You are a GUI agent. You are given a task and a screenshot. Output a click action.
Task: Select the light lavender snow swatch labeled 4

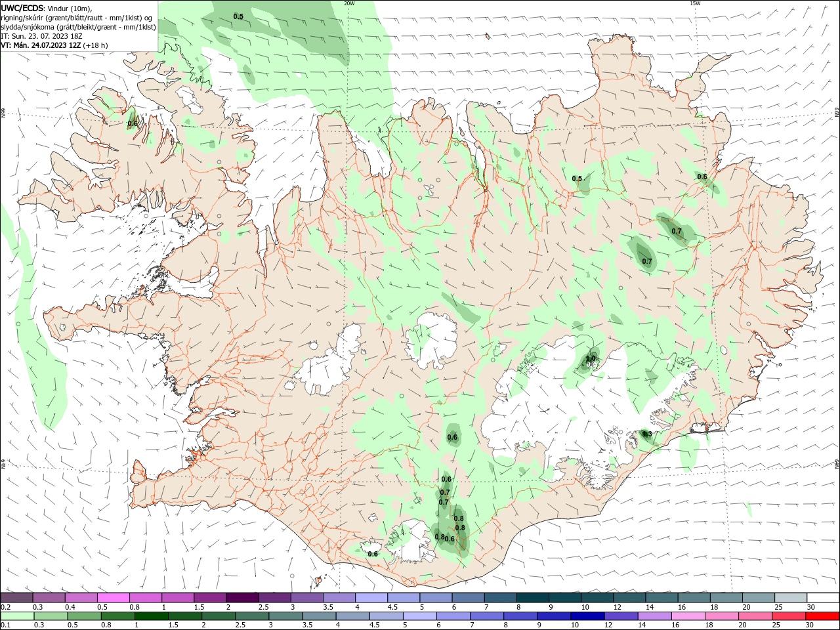tap(371, 597)
